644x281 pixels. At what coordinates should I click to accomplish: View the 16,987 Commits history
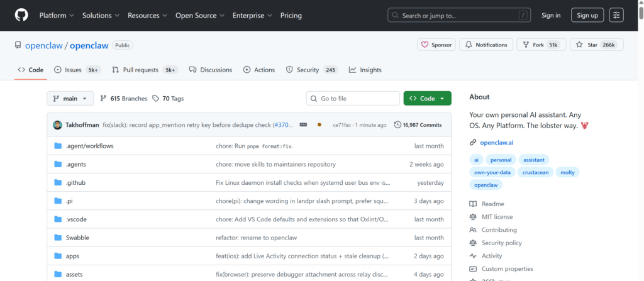click(x=418, y=125)
